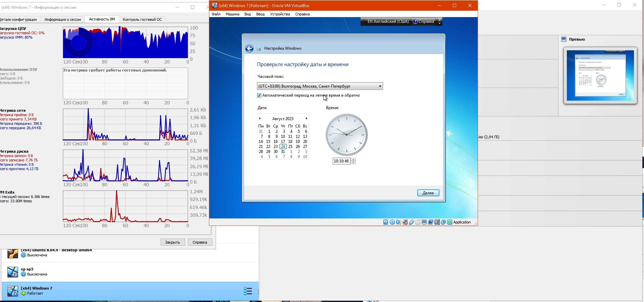Screen dimensions: 644x302
Task: Click the (x64) Windows 7 machine icon in VM list
Action: click(x=13, y=291)
